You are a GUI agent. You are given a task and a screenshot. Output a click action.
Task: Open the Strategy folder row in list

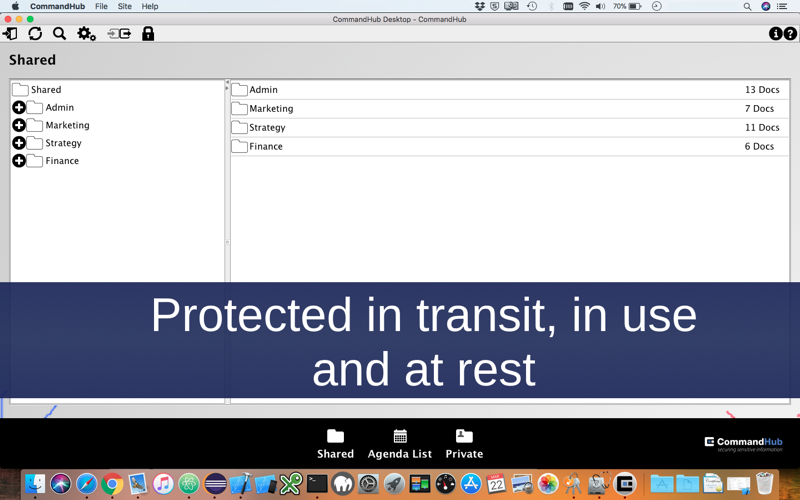[509, 128]
